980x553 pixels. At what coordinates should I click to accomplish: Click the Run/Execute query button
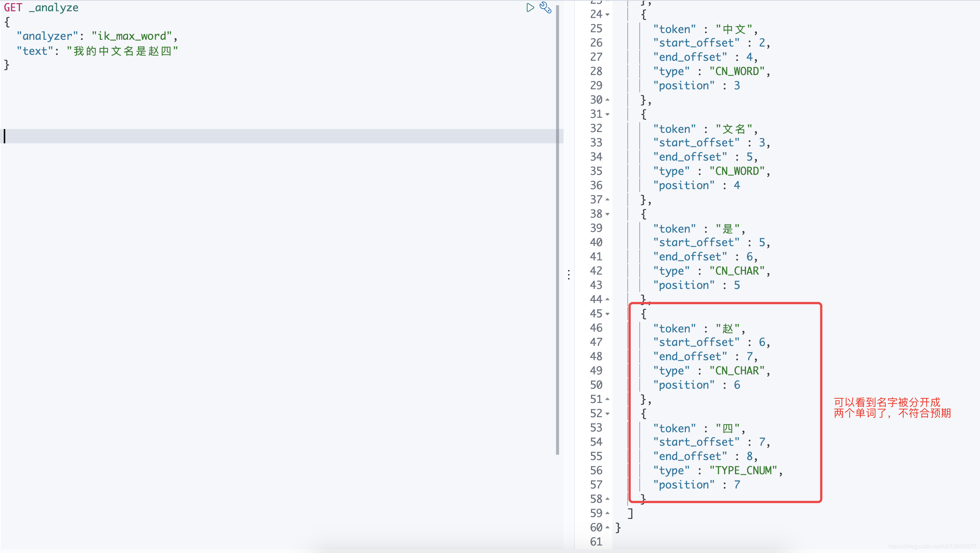pyautogui.click(x=531, y=7)
